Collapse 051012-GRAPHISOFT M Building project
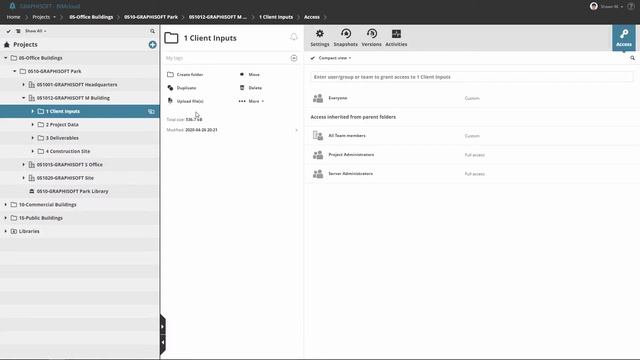The height and width of the screenshot is (360, 640). [x=24, y=98]
